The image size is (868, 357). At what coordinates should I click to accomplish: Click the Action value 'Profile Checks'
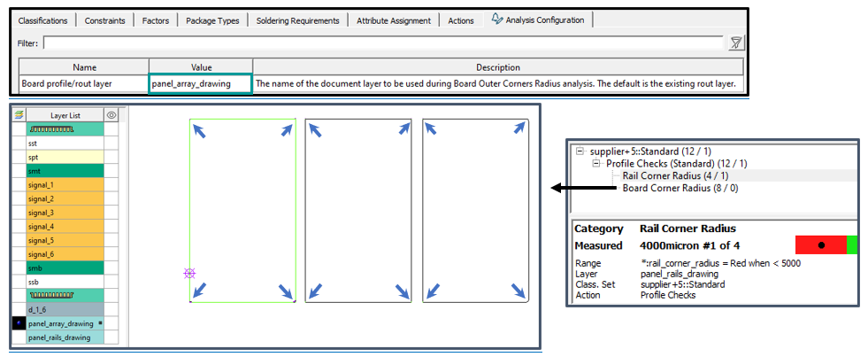[668, 295]
